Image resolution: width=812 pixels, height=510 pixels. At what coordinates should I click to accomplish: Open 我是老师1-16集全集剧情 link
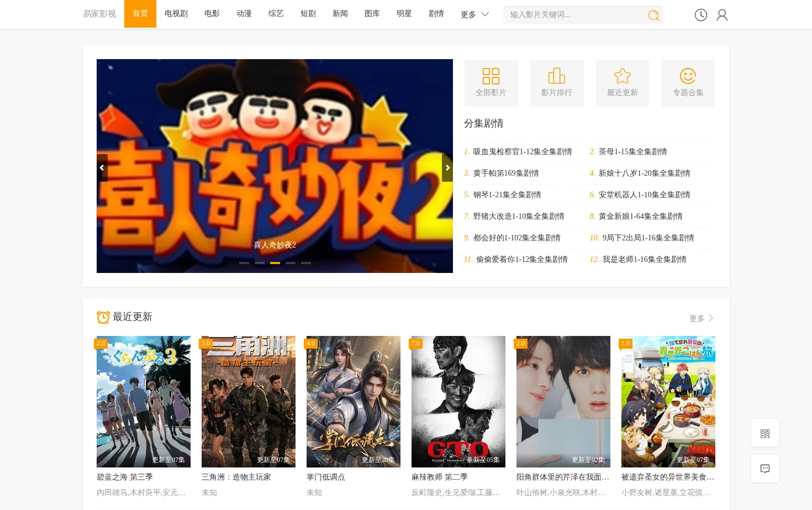click(x=645, y=259)
